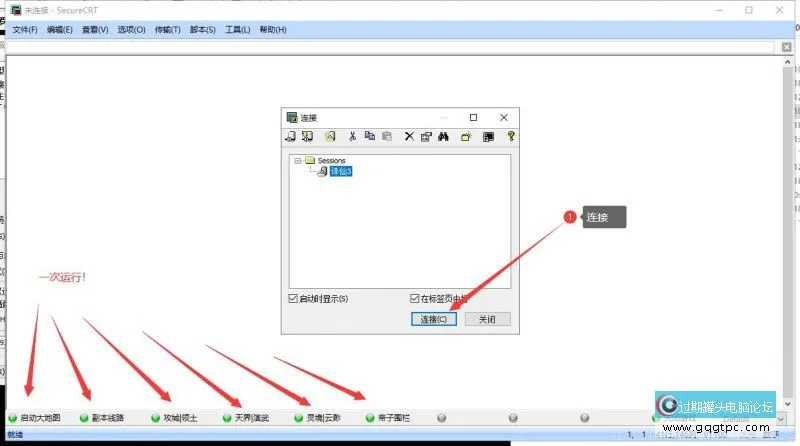Open the button bar dropdown arrow at right
The height and width of the screenshot is (446, 800).
[x=781, y=419]
